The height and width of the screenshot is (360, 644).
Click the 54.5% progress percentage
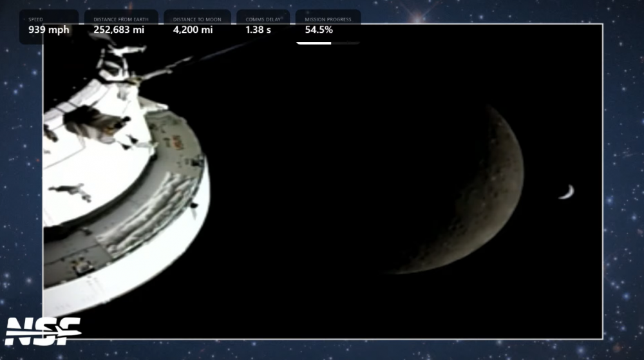pos(319,30)
